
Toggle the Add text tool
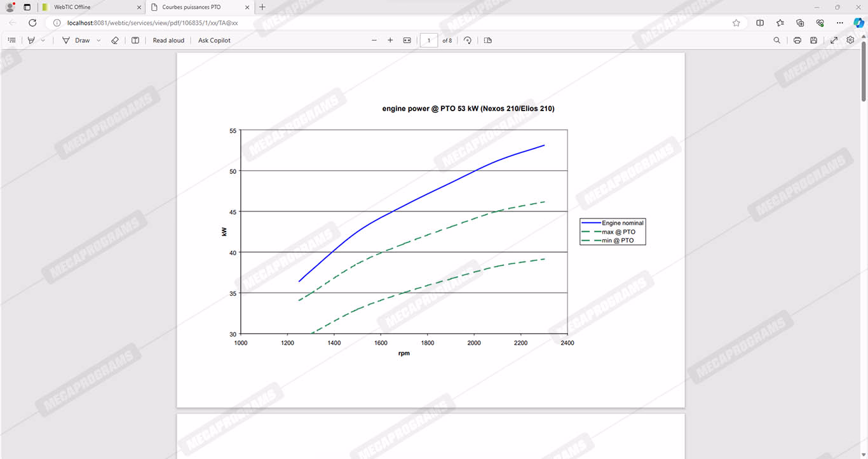tap(135, 40)
